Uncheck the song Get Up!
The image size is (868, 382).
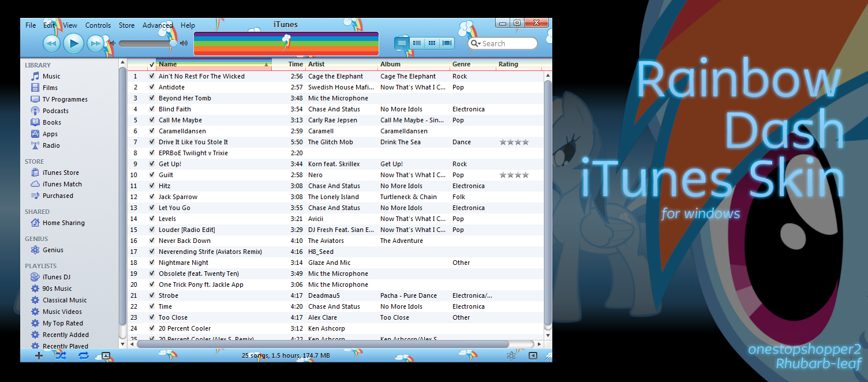coord(151,163)
